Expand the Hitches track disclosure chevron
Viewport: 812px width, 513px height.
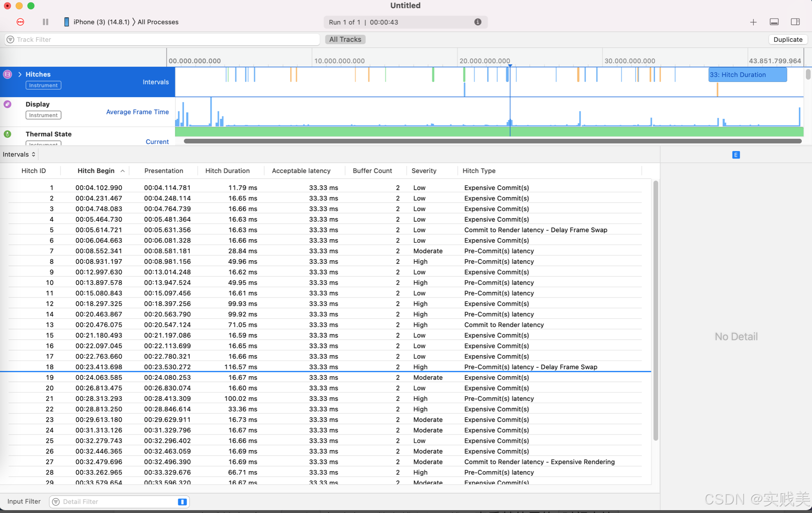pos(19,74)
